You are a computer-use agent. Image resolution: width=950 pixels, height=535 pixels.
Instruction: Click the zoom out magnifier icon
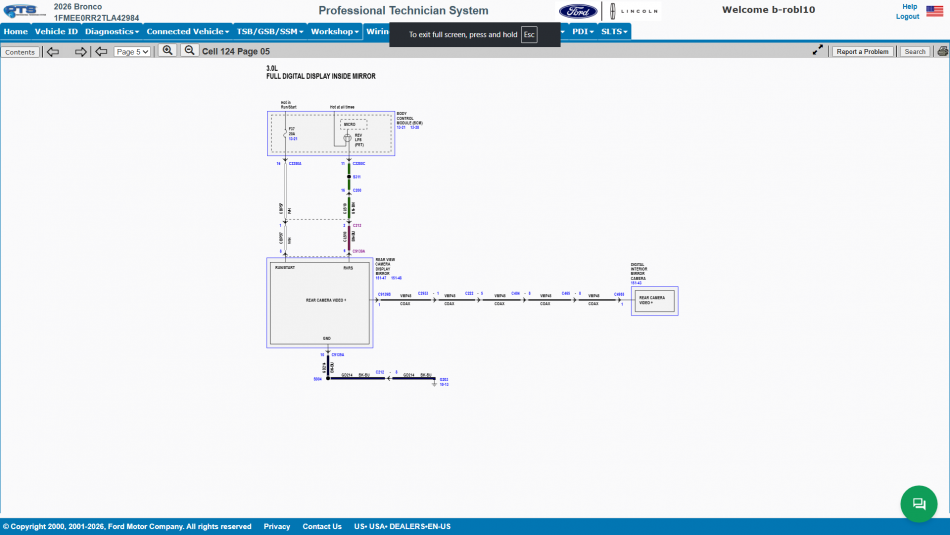(x=190, y=51)
